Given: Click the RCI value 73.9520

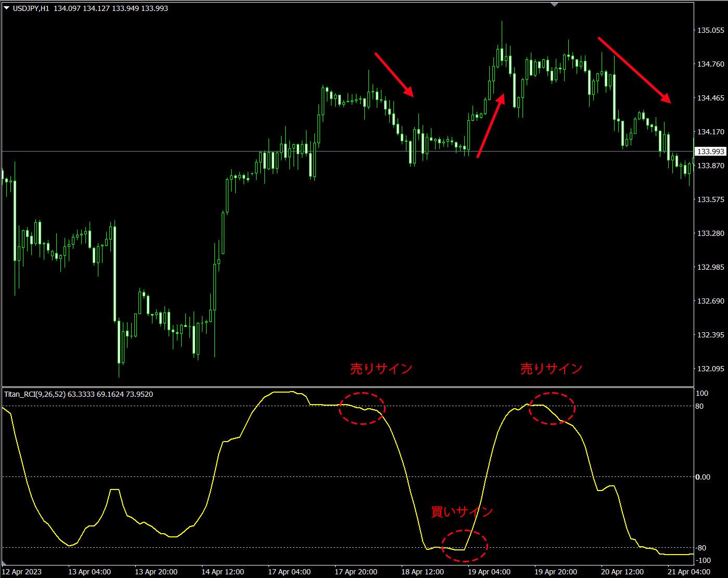Looking at the screenshot, I should click(139, 394).
